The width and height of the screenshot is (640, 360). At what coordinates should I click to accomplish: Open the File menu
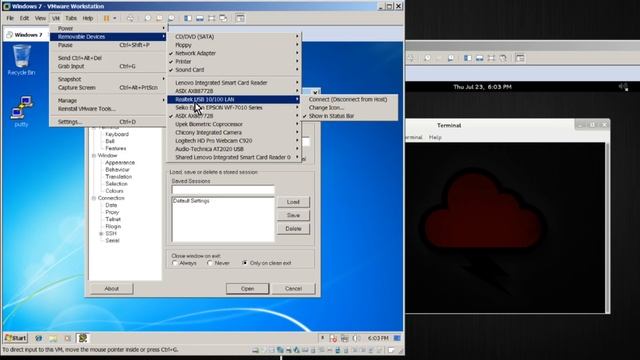10,18
